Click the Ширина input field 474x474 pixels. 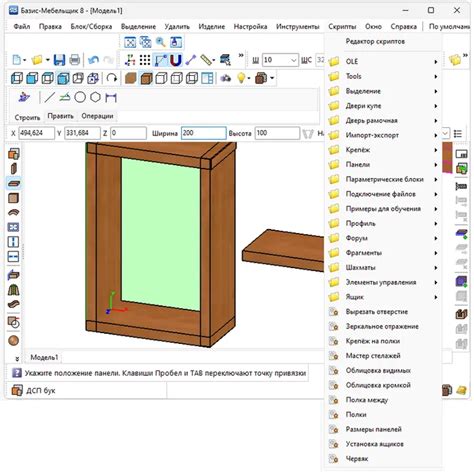click(204, 133)
